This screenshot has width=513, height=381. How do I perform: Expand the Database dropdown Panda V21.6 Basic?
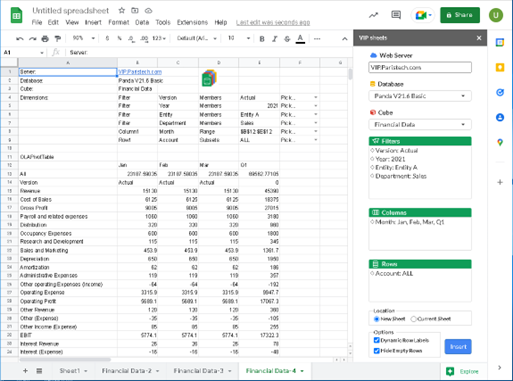pyautogui.click(x=420, y=96)
